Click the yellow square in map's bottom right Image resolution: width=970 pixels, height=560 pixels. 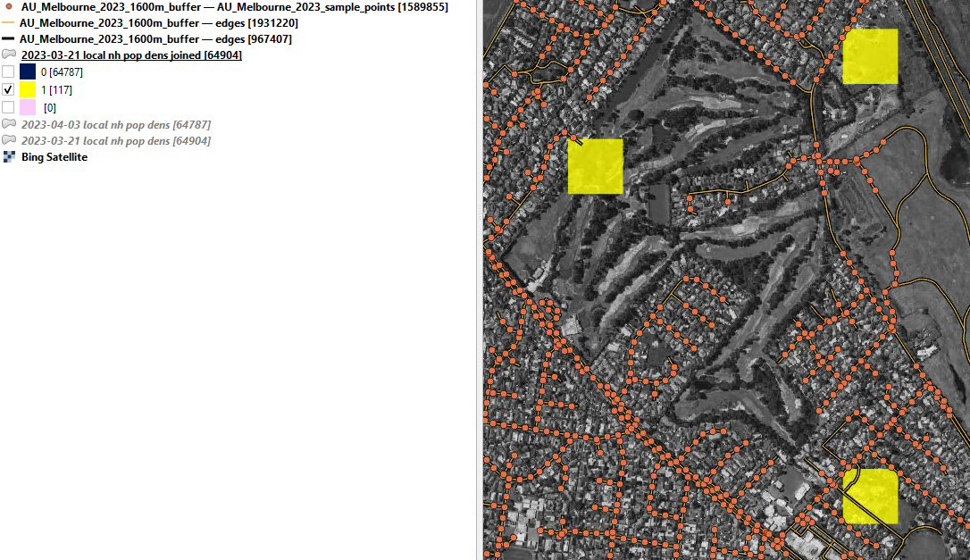(870, 497)
